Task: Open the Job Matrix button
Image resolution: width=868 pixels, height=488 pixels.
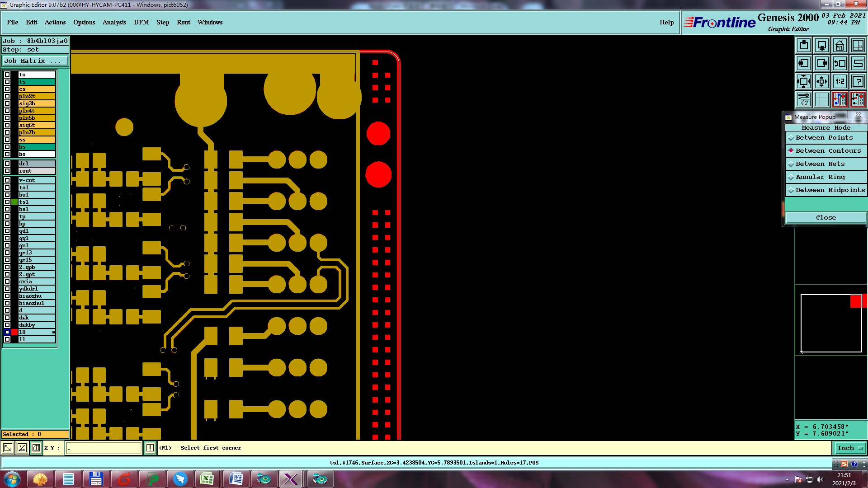Action: coord(35,61)
